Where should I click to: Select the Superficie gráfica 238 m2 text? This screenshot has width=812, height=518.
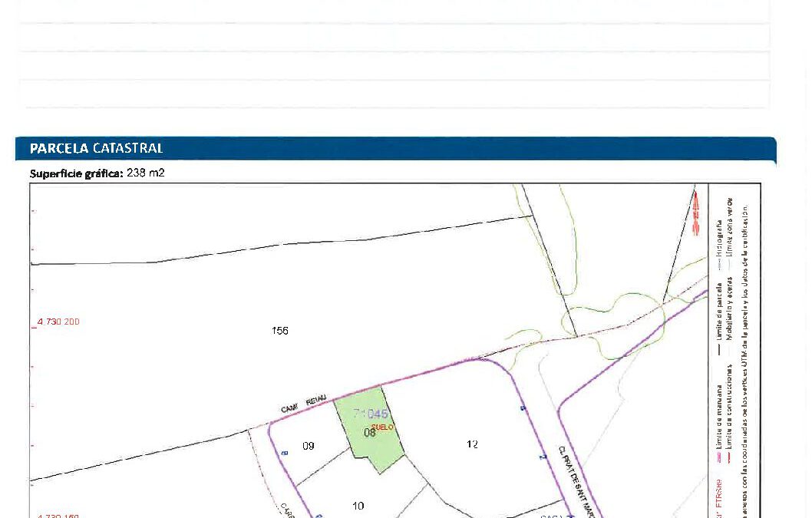click(97, 173)
